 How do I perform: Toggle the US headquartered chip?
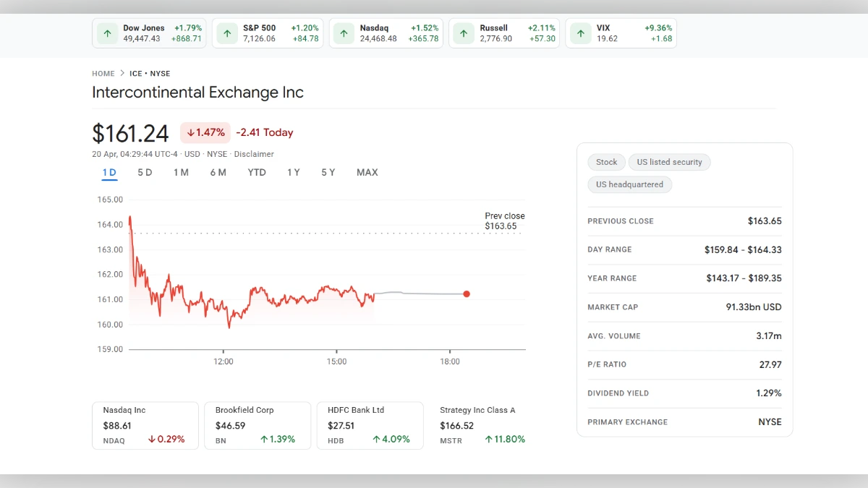[x=629, y=184]
